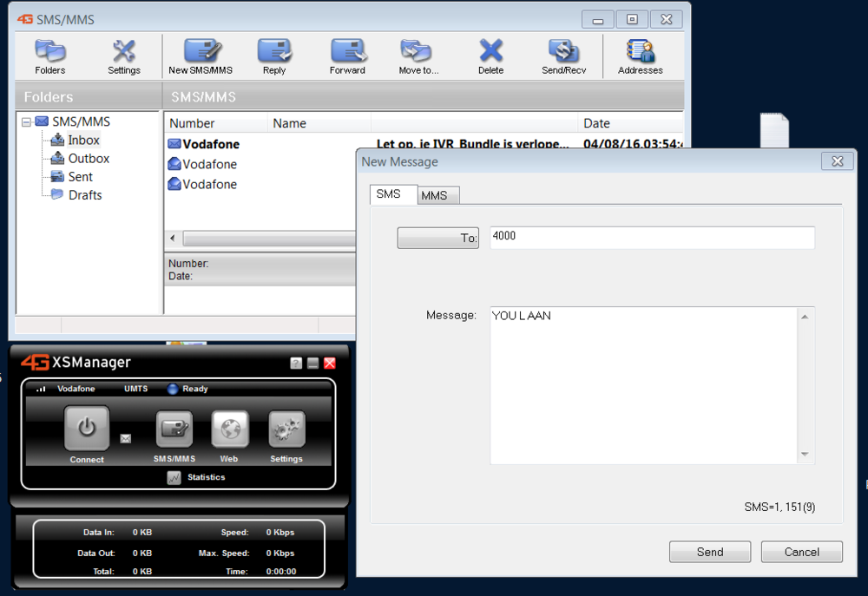The width and height of the screenshot is (868, 596).
Task: Open SMS/MMS from XSManager panel
Action: coord(174,429)
